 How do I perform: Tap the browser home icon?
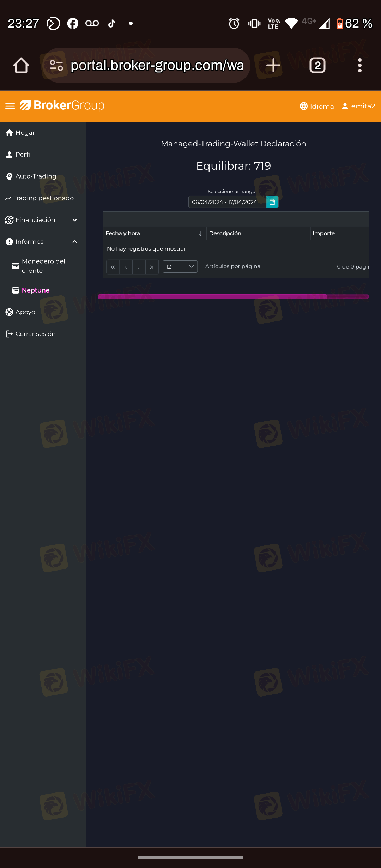(x=21, y=66)
